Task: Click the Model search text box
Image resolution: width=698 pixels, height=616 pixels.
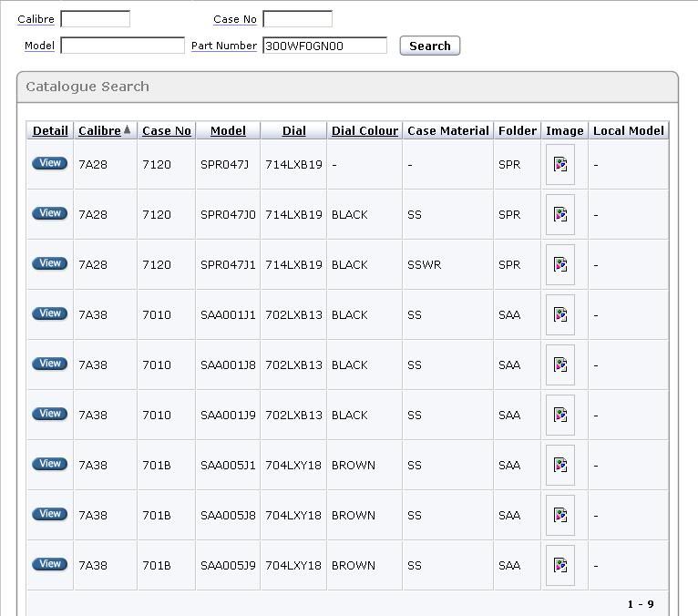Action: (122, 46)
